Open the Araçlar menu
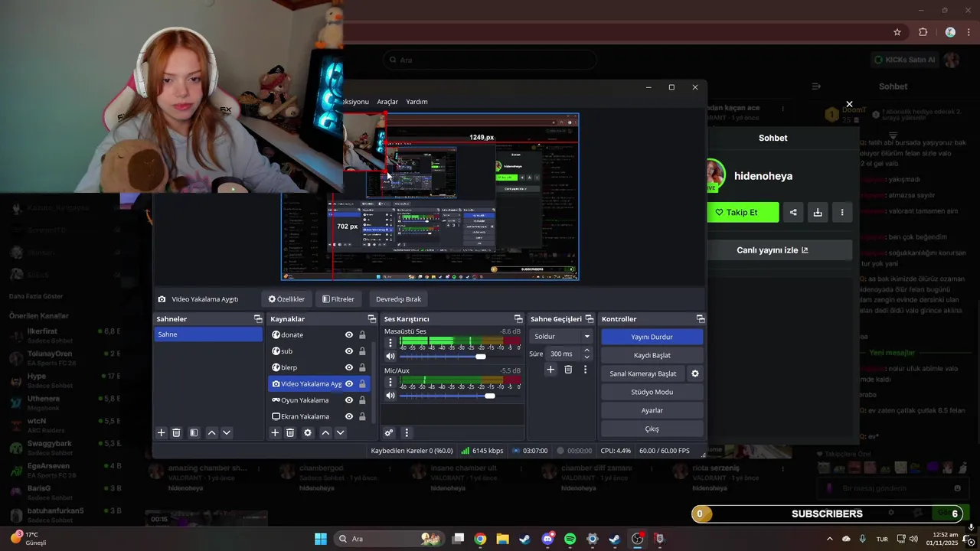Screen dimensions: 980x551 387,102
